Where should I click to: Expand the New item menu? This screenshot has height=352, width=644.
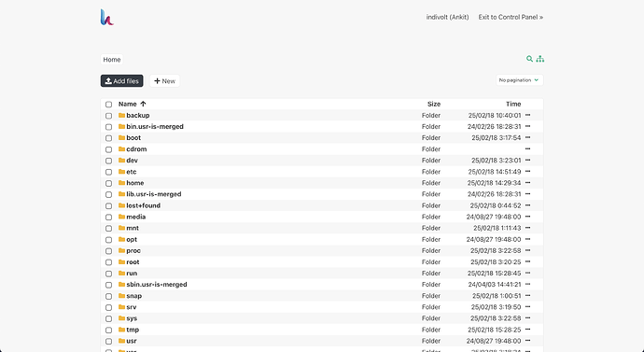(164, 81)
